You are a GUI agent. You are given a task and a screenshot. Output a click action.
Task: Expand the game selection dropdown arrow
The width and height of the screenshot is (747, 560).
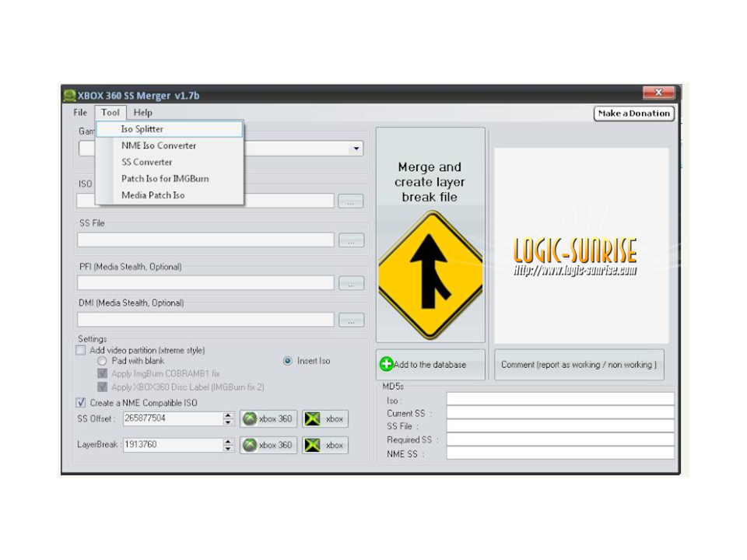(356, 149)
